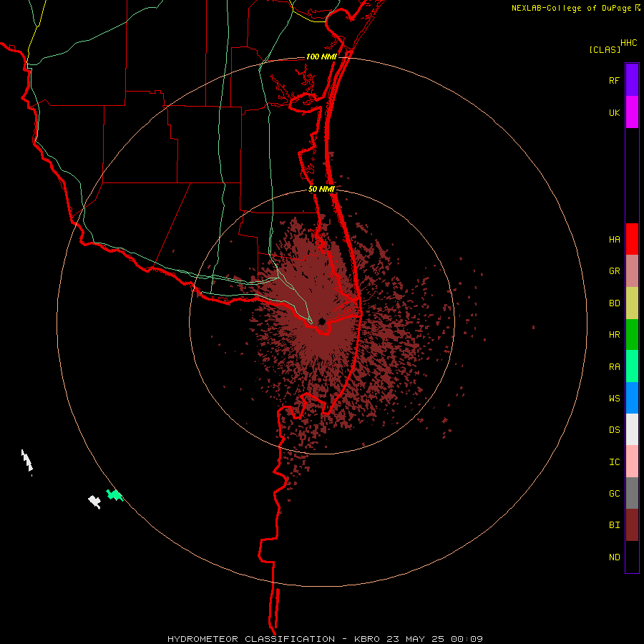Click the RA legend label

614,366
